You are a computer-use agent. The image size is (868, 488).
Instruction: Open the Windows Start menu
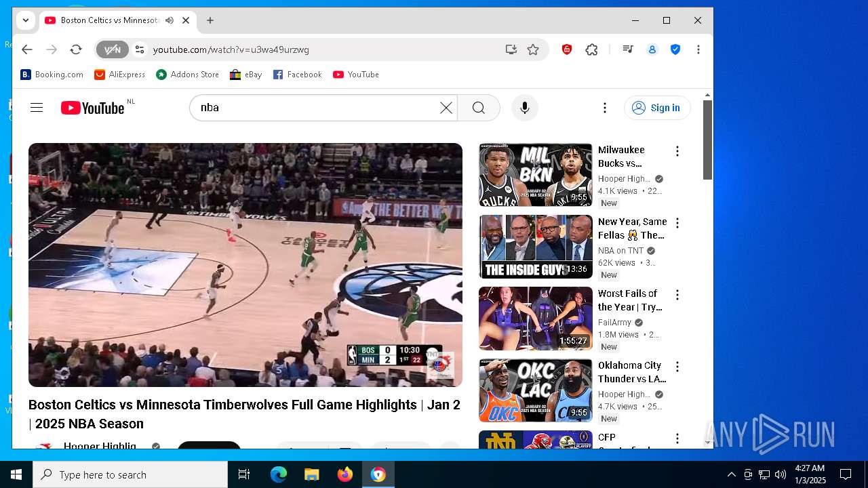point(16,474)
